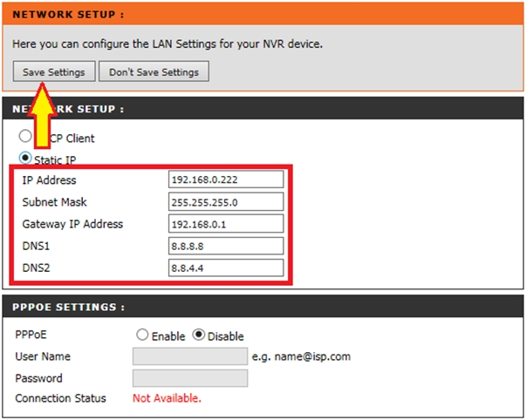Viewport: 526px width, 420px height.
Task: Choose the Static IP radio button
Action: 26,159
